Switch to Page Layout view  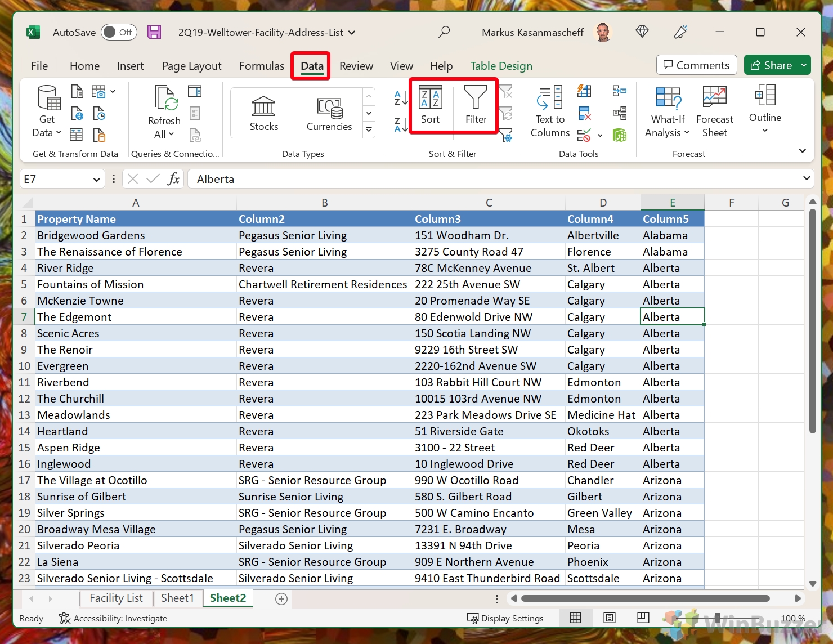(x=609, y=618)
